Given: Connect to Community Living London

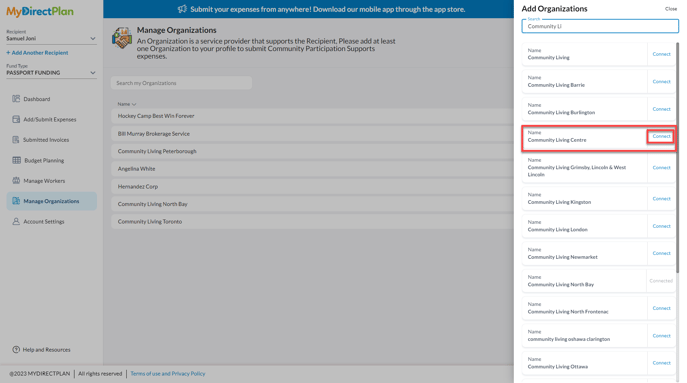Looking at the screenshot, I should (x=661, y=226).
